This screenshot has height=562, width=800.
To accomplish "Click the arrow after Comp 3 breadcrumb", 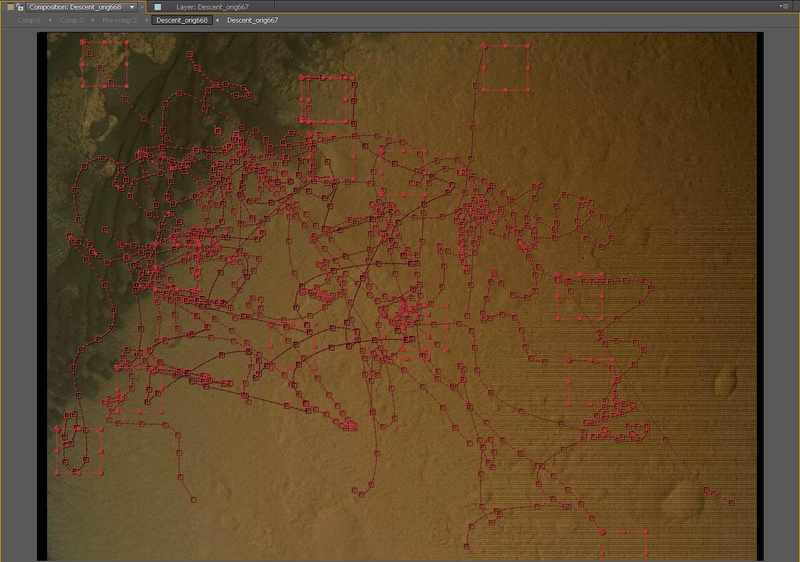I will coord(92,20).
